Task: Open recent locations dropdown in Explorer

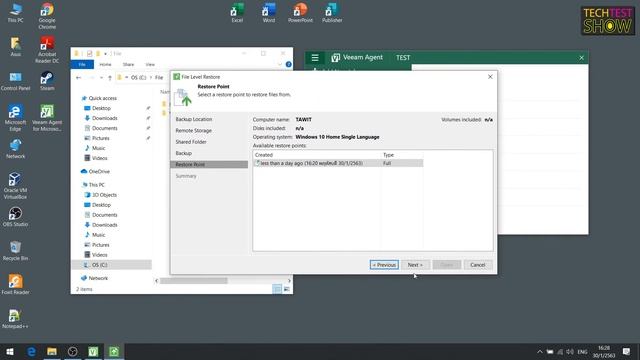Action: [x=101, y=78]
